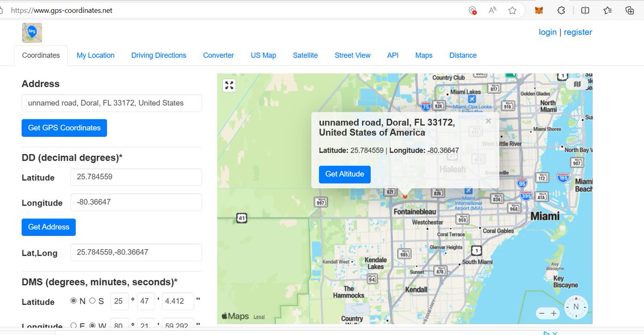Open the Satellite tab

(x=305, y=55)
